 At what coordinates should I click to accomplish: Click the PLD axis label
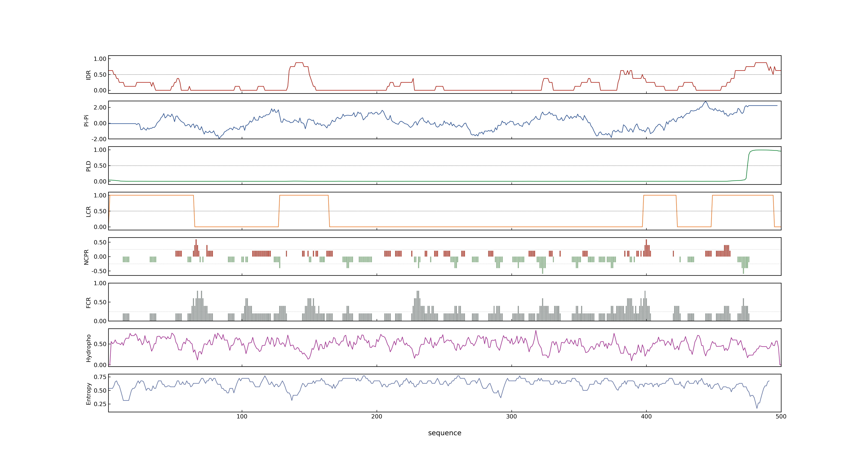(x=88, y=166)
